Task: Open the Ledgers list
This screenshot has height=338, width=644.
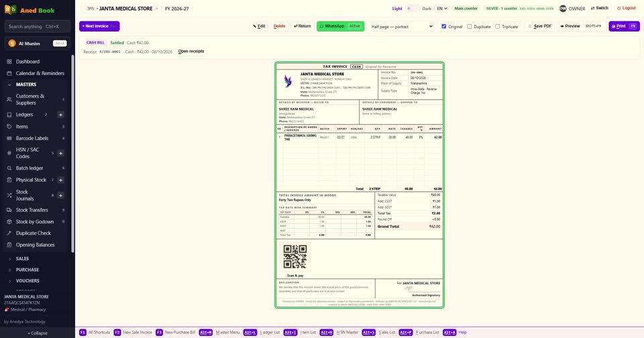Action: 24,115
